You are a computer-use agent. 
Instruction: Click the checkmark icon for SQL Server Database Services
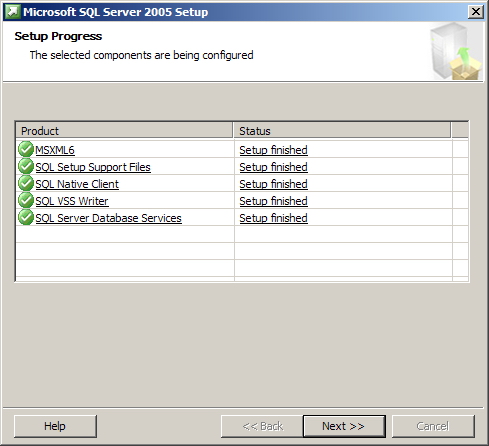pos(26,217)
